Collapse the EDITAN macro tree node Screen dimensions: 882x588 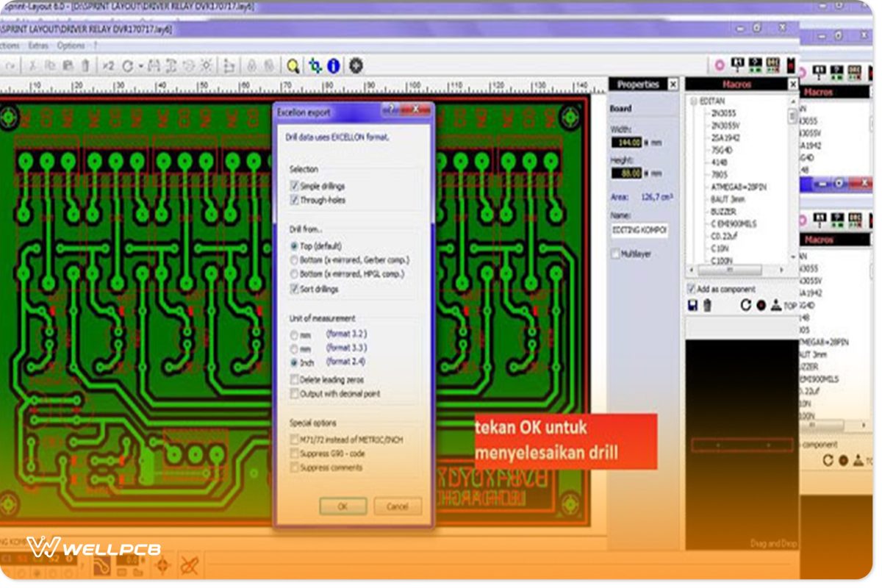pyautogui.click(x=695, y=101)
